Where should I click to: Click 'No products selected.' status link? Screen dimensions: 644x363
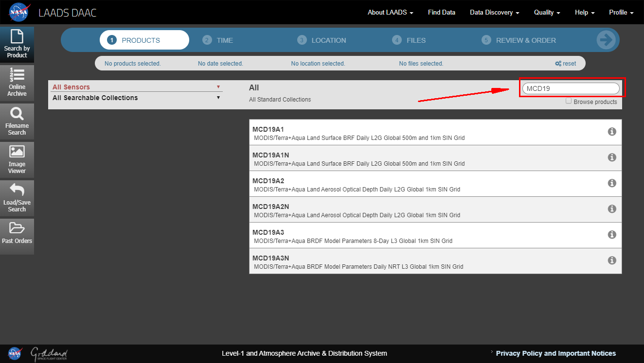[133, 64]
